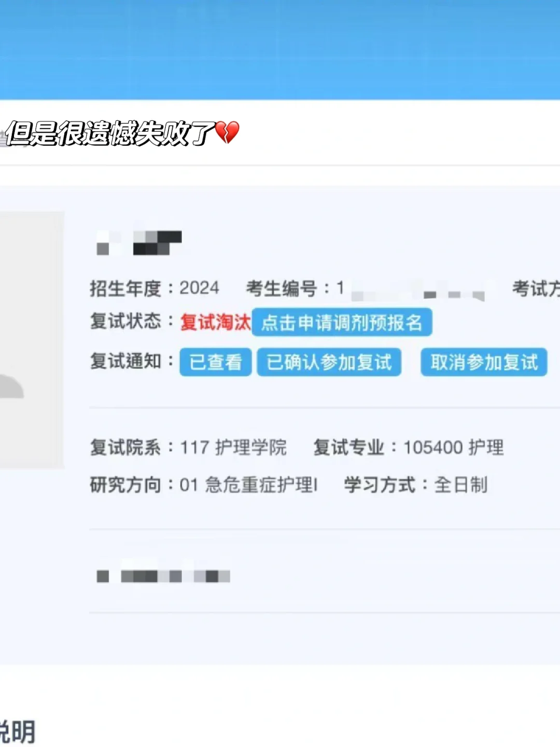Click the red 复试淘汰 status text
Viewport: 560px width, 747px height.
coord(215,322)
